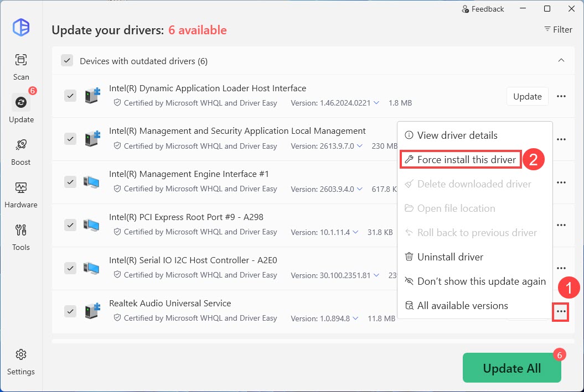Click the Serial IO I2C Host Controller device icon
This screenshot has height=392, width=584.
tap(92, 268)
